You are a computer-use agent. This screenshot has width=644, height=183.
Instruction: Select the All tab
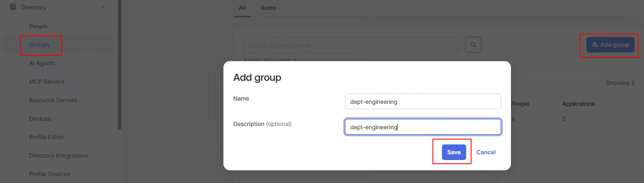(x=242, y=8)
